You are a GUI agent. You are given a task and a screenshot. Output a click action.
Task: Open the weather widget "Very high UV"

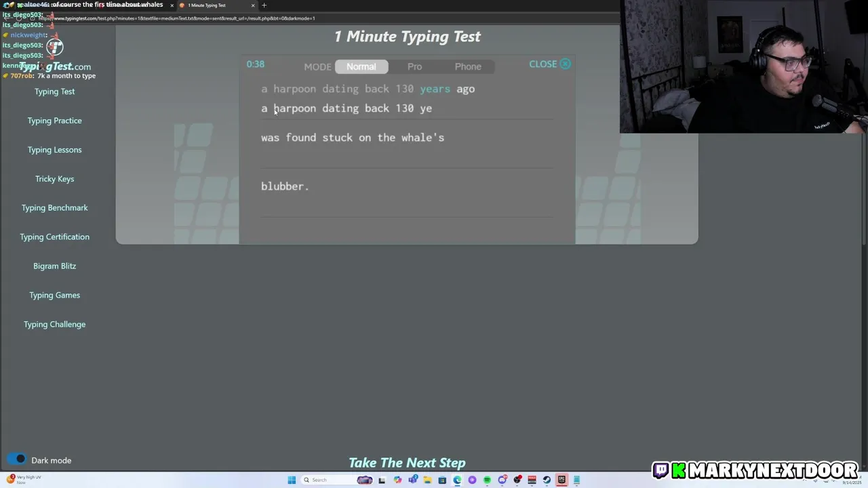click(24, 479)
